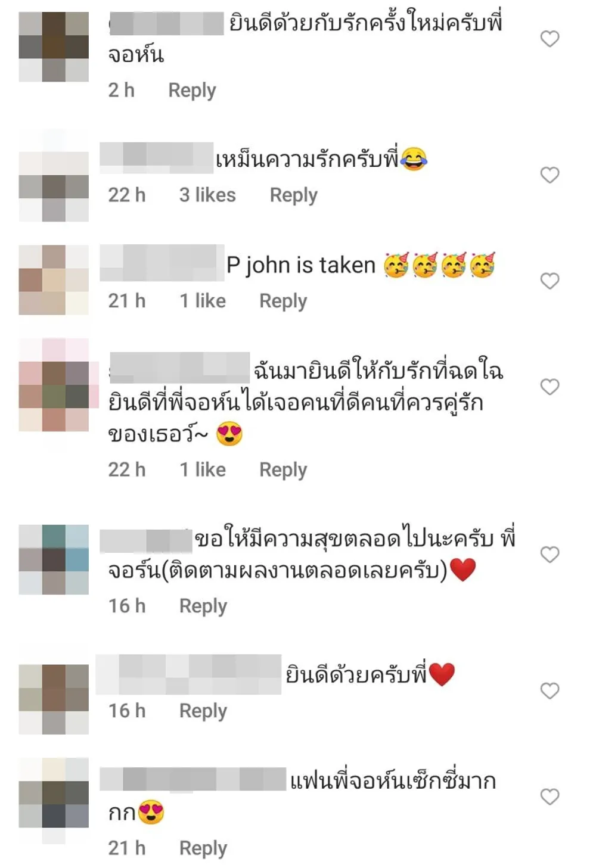Reply to the 'P john is taken' comment
Viewport: 596px width, 868px height.
(283, 301)
